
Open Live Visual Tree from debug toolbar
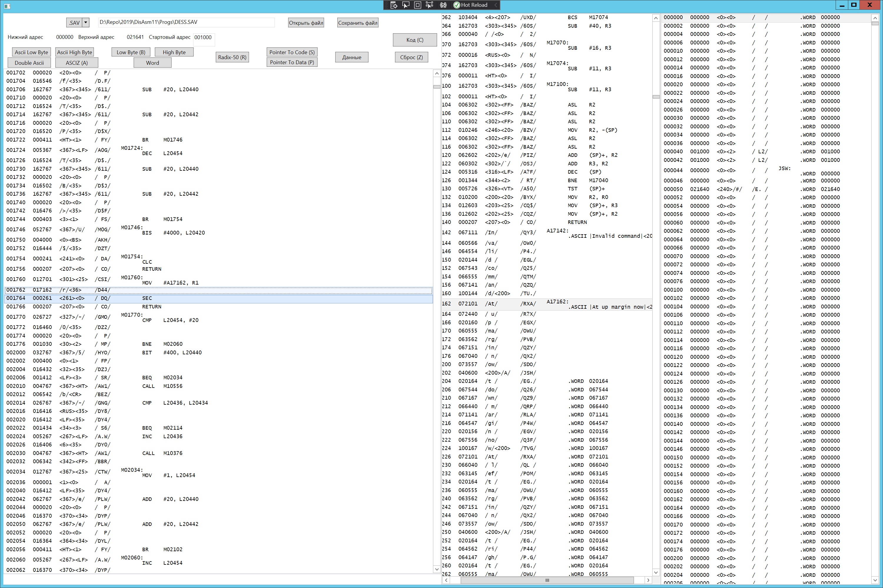coord(394,5)
